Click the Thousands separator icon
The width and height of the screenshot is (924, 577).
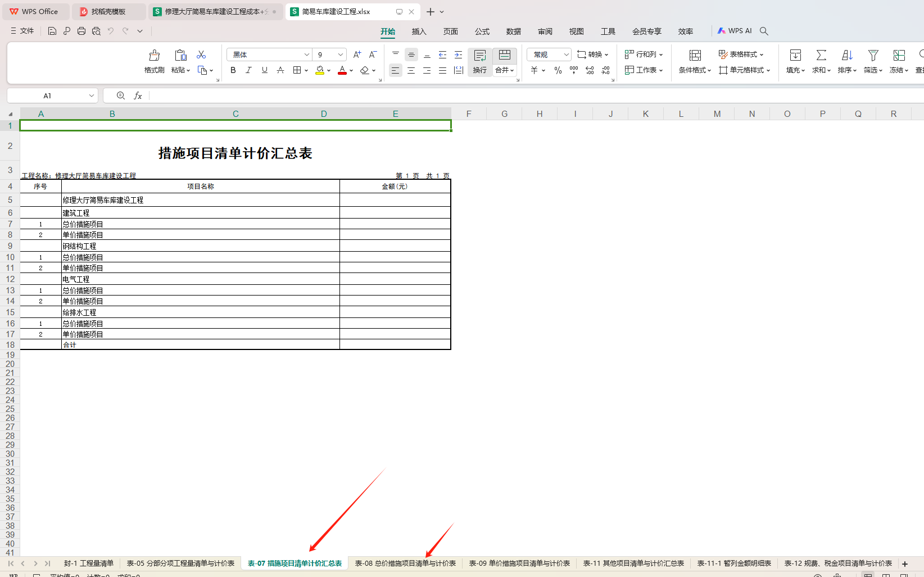point(573,70)
